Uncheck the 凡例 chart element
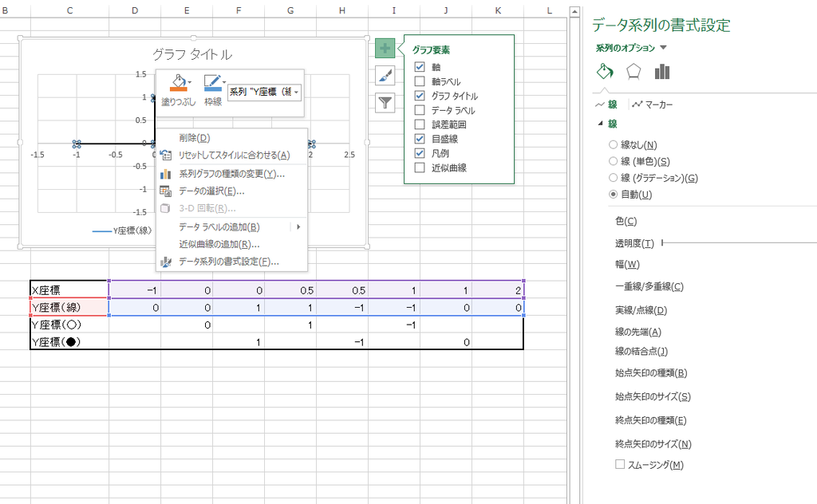Viewport: 817px width, 504px height. [418, 153]
